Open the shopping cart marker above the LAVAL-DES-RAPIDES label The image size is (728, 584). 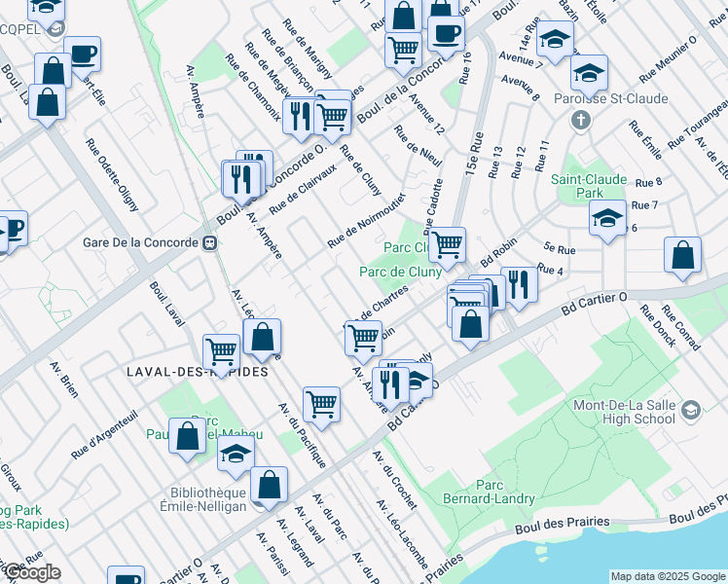[222, 353]
